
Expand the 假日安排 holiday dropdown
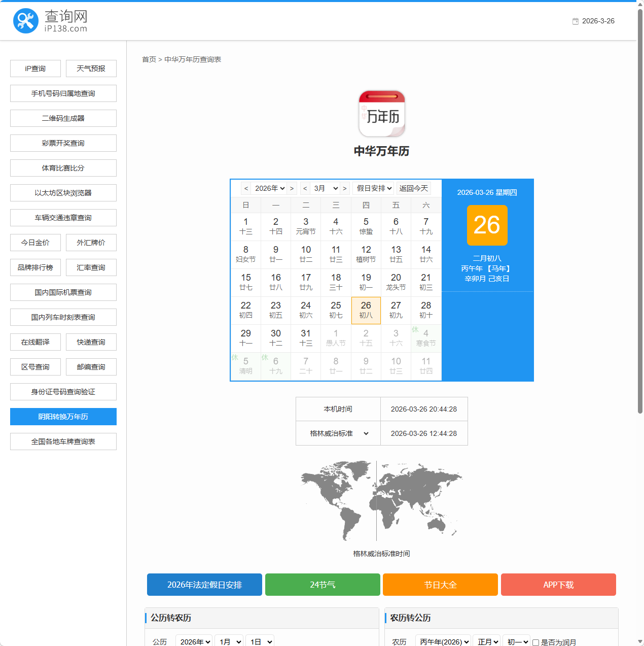click(374, 189)
